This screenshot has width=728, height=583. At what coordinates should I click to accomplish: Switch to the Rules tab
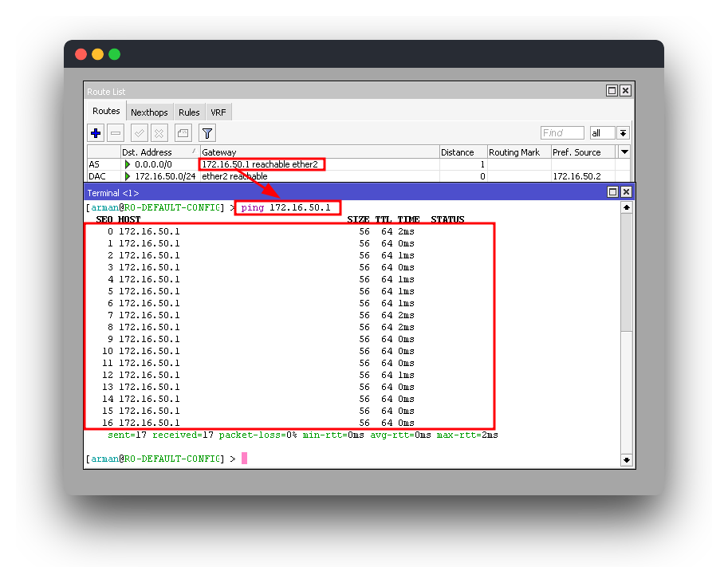[x=189, y=112]
